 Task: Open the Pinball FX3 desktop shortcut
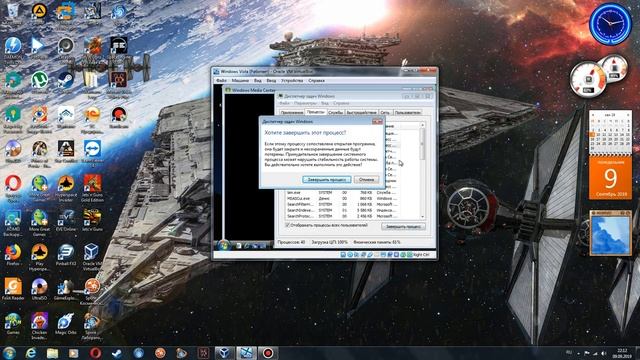65,255
